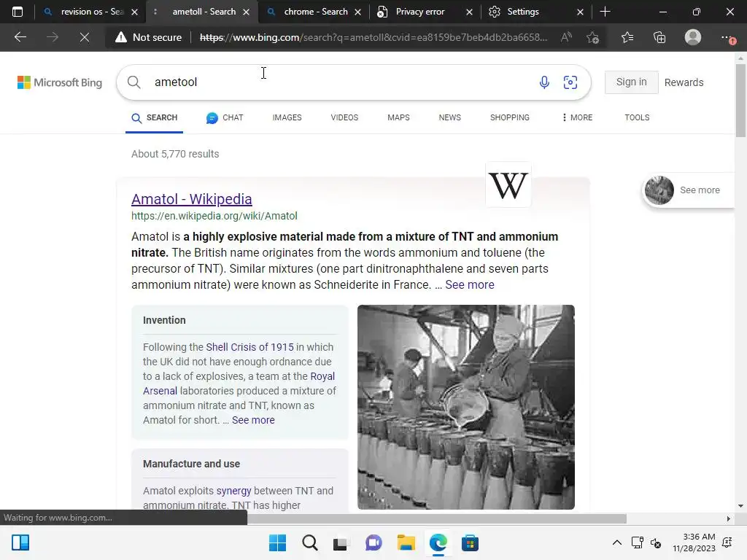Open Edge Settings and more menu
Image resolution: width=747 pixels, height=560 pixels.
tap(727, 37)
